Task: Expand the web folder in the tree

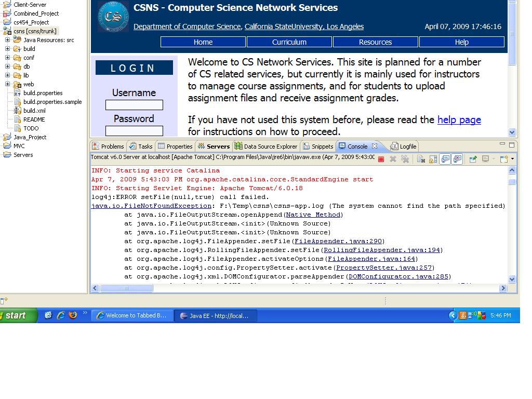Action: [8, 84]
